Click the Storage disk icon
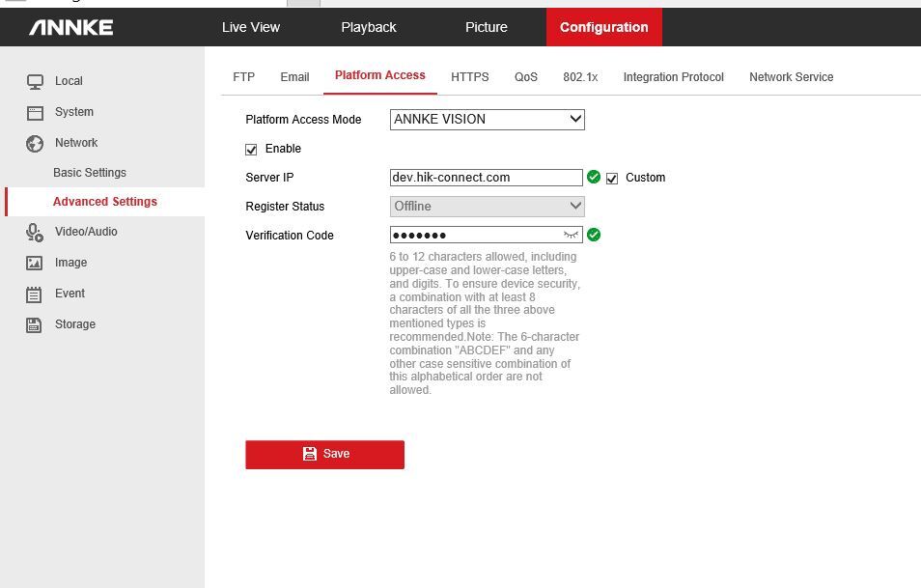The width and height of the screenshot is (921, 588). (34, 324)
